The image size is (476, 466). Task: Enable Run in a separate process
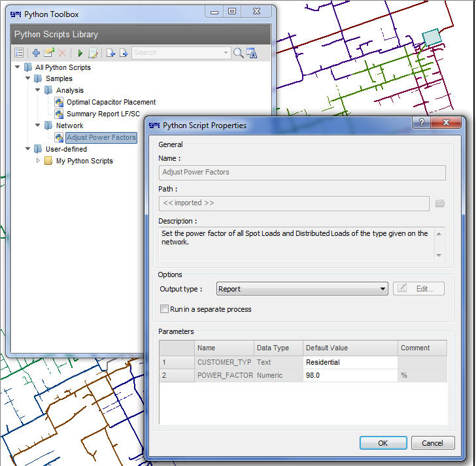(x=164, y=309)
